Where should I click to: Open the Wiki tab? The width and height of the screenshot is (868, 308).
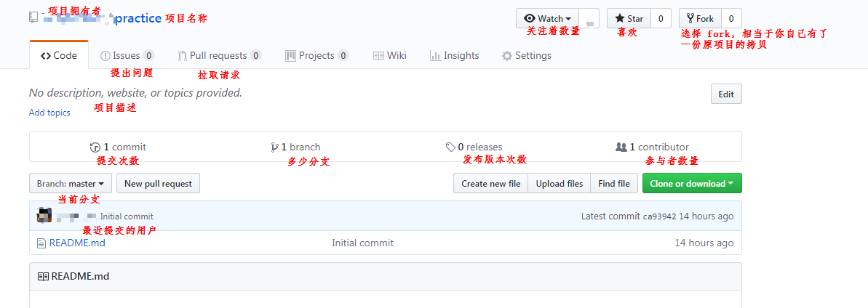point(390,55)
